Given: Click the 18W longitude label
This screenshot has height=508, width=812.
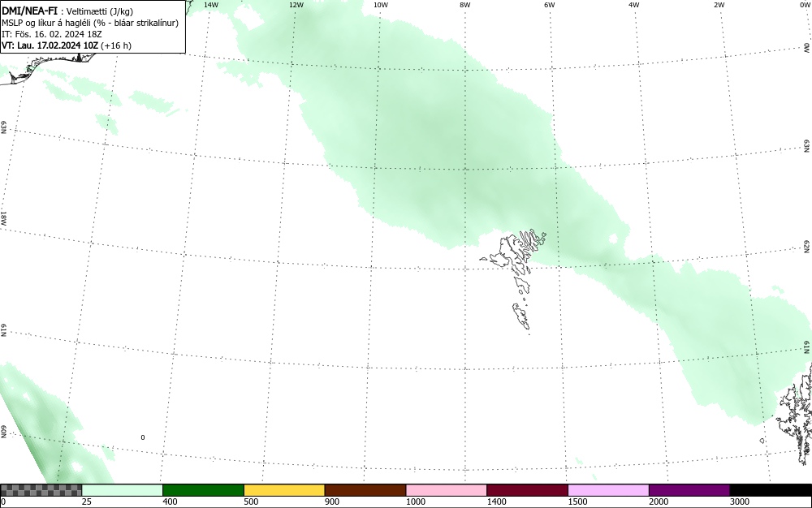Looking at the screenshot, I should coord(3,217).
